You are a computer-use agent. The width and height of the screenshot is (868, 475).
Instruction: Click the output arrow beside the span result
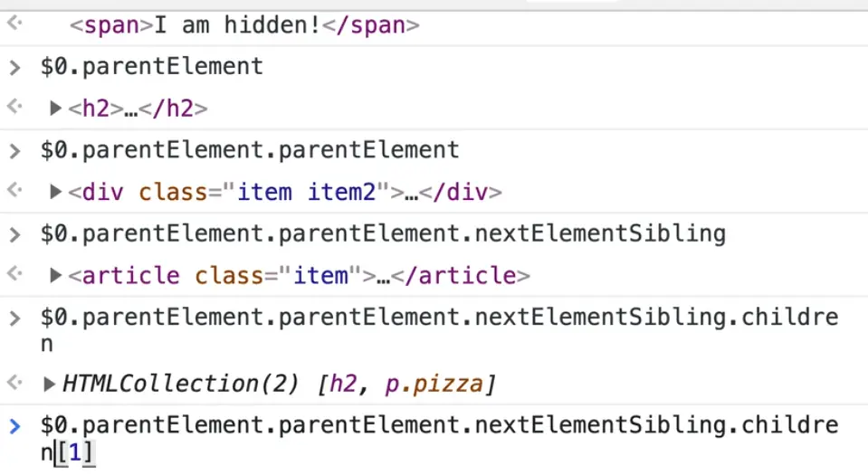14,24
